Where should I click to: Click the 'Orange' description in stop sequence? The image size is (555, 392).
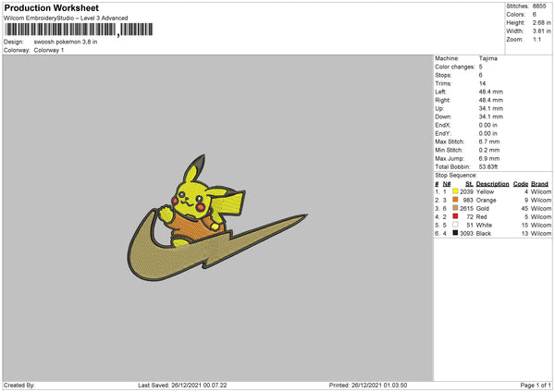(x=486, y=200)
